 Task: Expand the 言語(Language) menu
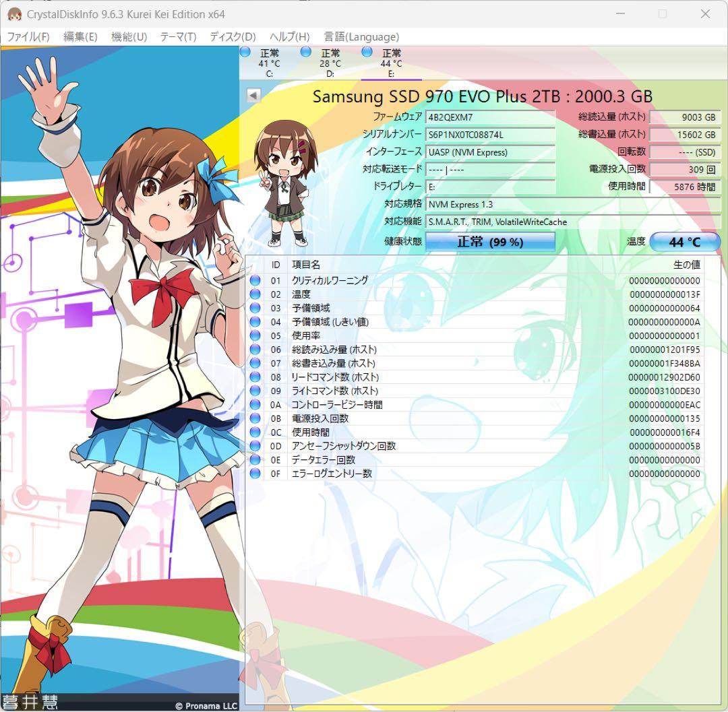[361, 37]
